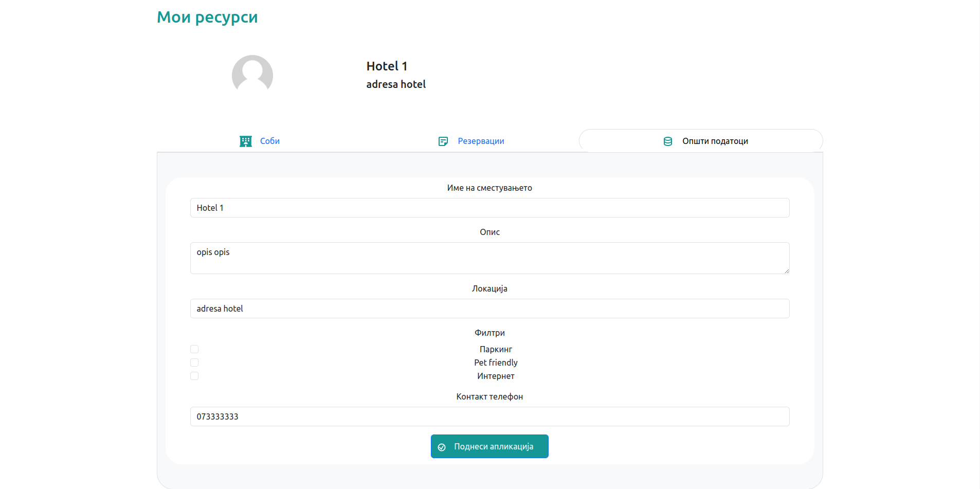Focus the Име на сместувањето input field
The height and width of the screenshot is (489, 980).
point(489,208)
